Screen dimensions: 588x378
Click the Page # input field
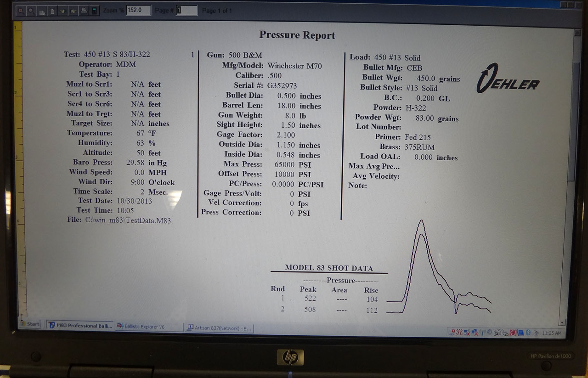tap(187, 10)
